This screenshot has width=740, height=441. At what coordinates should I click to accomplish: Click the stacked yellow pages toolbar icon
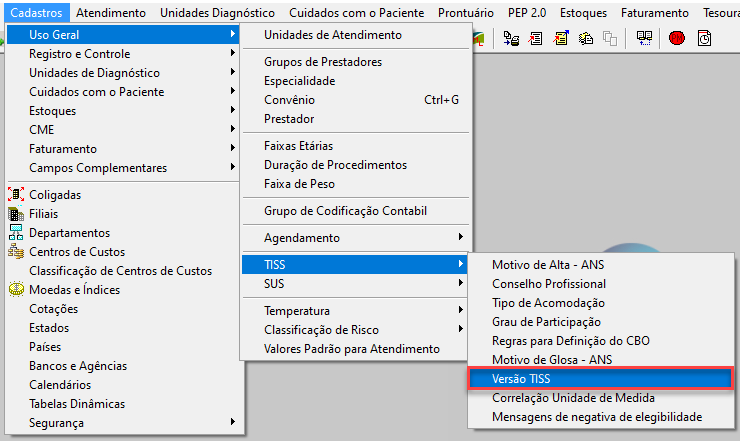(586, 38)
